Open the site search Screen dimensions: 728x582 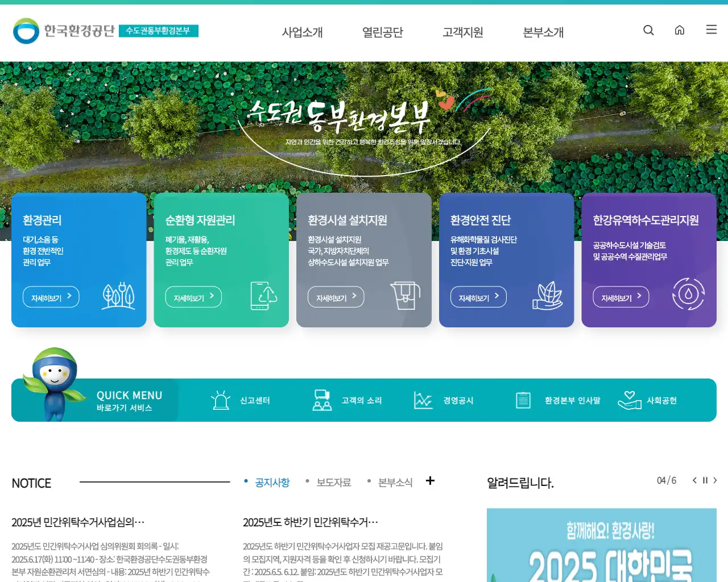pos(648,30)
